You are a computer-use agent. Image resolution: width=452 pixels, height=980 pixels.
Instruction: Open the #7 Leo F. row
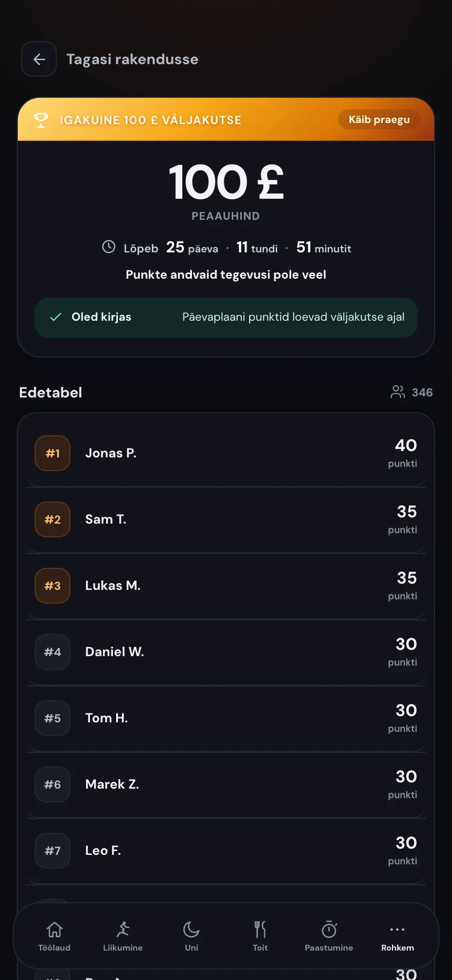226,851
